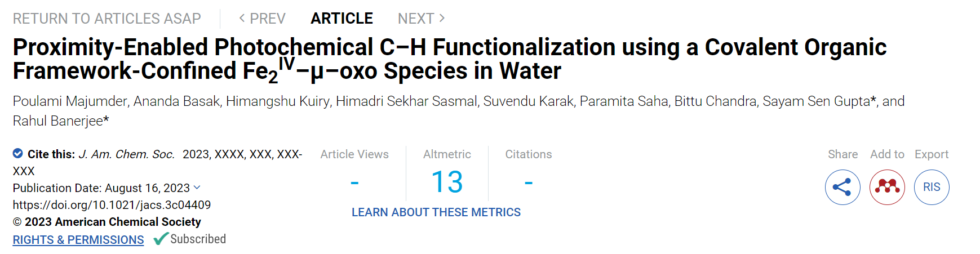Expand the Publication Date chevron
980x254 pixels.
[197, 188]
